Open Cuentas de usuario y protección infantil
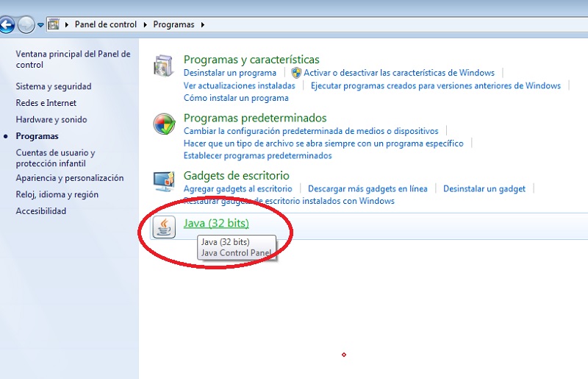The width and height of the screenshot is (588, 379). (x=55, y=158)
